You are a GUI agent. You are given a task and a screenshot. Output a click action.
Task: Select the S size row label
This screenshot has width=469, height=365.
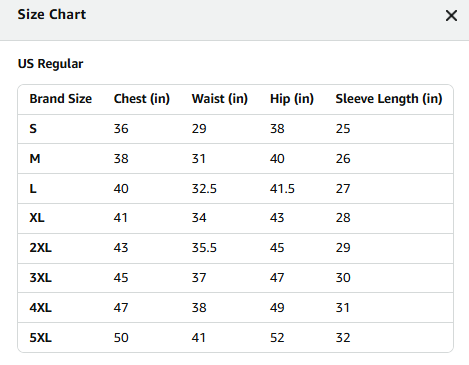[33, 129]
